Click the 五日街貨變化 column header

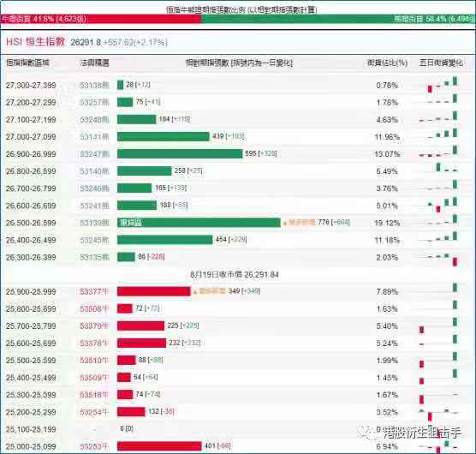[x=441, y=63]
